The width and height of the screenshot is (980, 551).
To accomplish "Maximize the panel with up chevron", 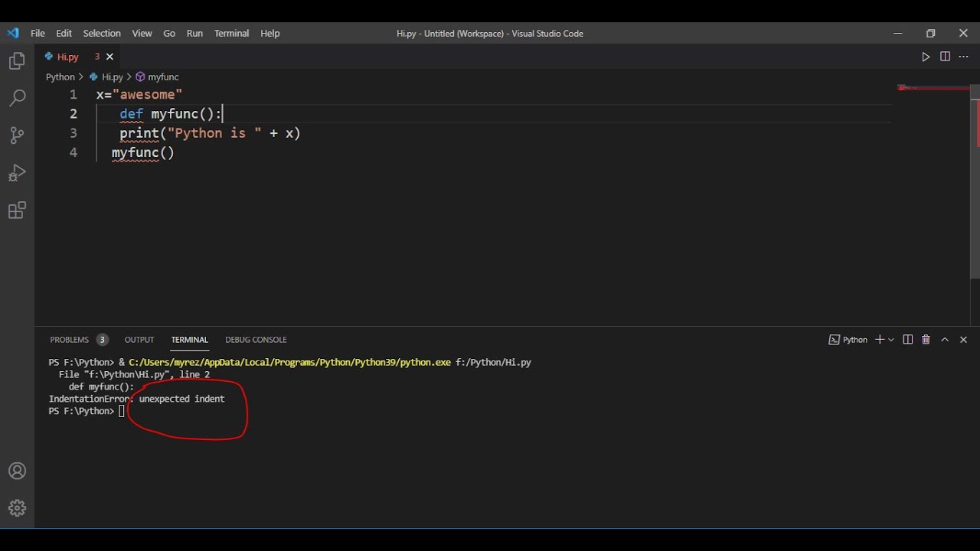I will (945, 340).
